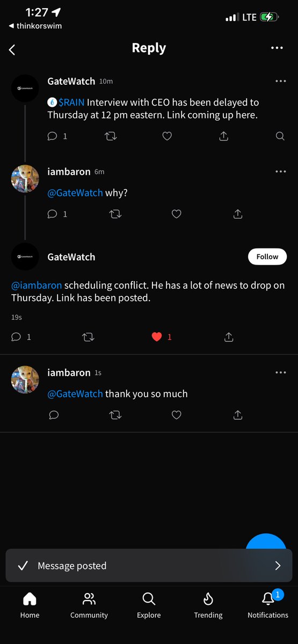Go to Home tab
The height and width of the screenshot is (644, 298).
coord(30,604)
